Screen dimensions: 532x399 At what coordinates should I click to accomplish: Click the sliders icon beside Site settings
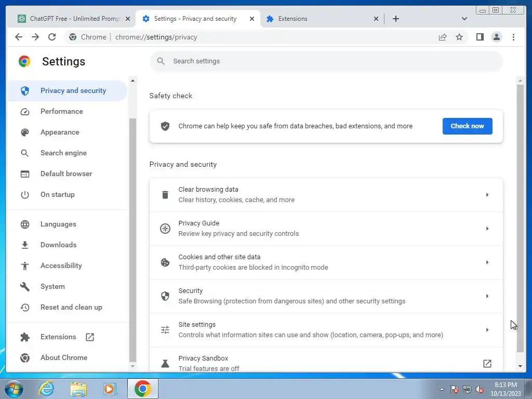pos(165,330)
